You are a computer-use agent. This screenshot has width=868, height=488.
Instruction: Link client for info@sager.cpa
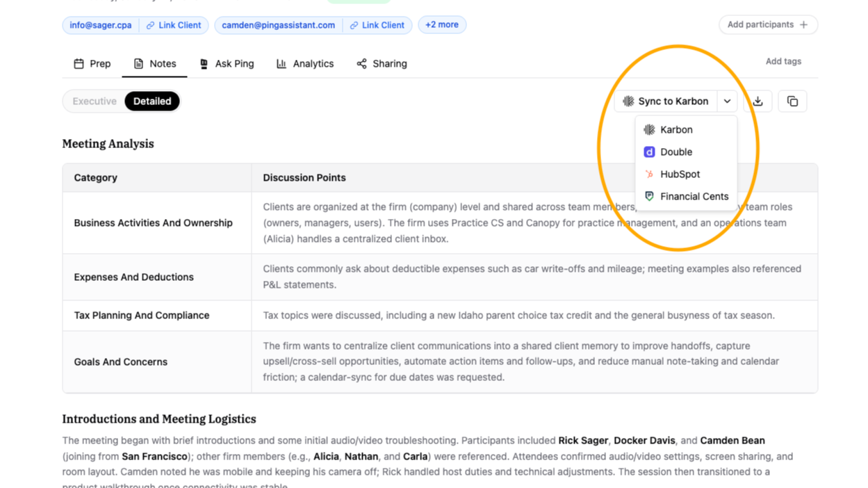point(174,25)
